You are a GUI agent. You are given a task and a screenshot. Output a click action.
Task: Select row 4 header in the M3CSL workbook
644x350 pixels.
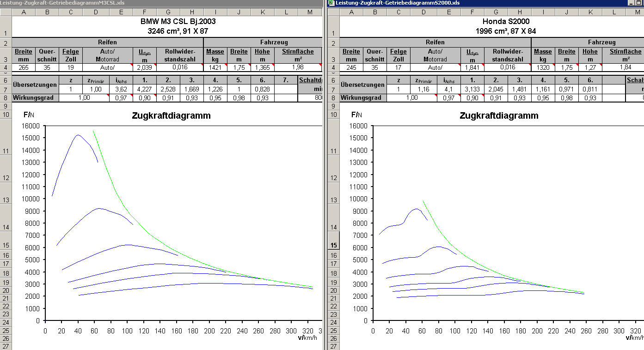(x=6, y=67)
